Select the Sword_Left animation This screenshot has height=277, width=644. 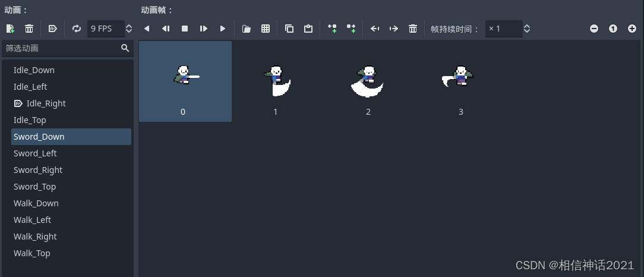tap(71, 153)
